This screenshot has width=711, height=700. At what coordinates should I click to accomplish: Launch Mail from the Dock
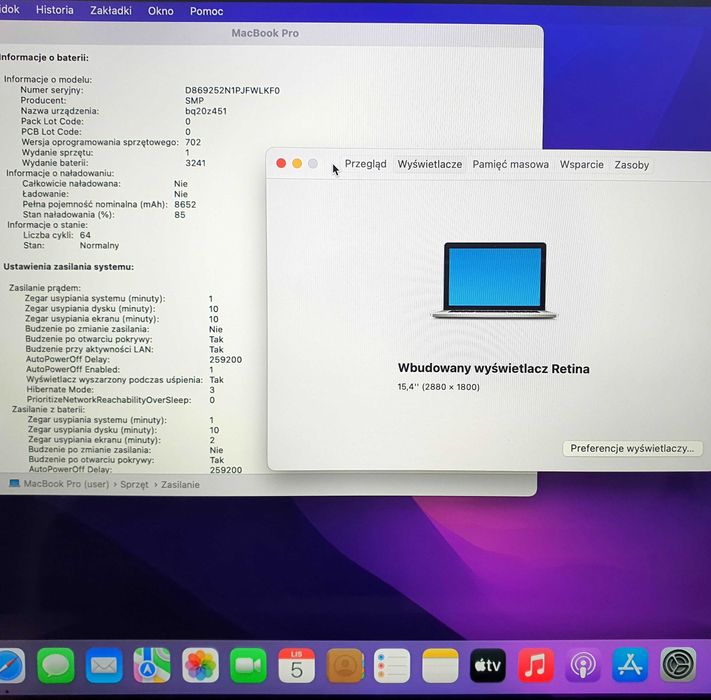(104, 666)
